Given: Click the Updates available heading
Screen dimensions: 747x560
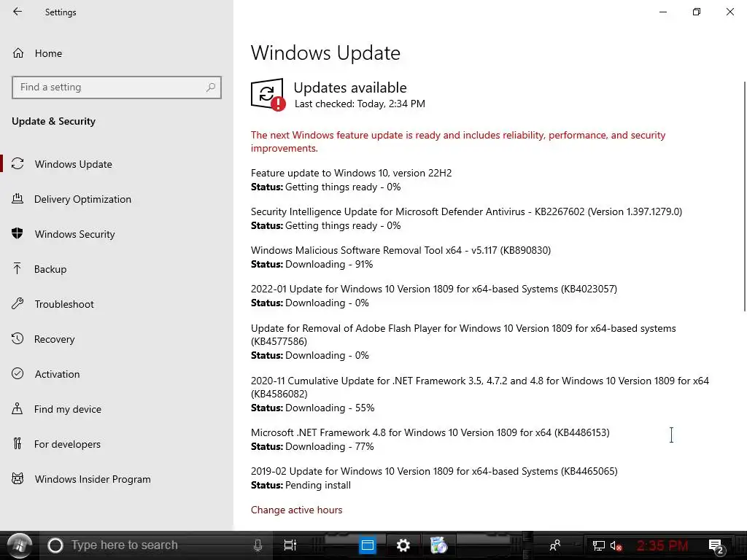Looking at the screenshot, I should (x=349, y=87).
